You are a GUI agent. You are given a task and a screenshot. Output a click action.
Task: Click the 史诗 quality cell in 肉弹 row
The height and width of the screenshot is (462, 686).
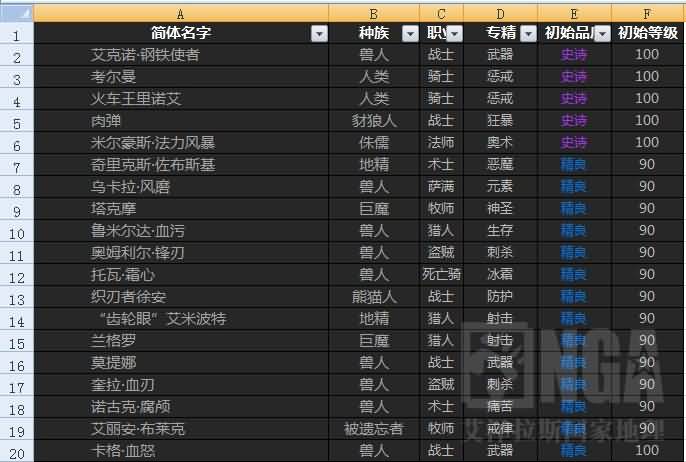574,121
